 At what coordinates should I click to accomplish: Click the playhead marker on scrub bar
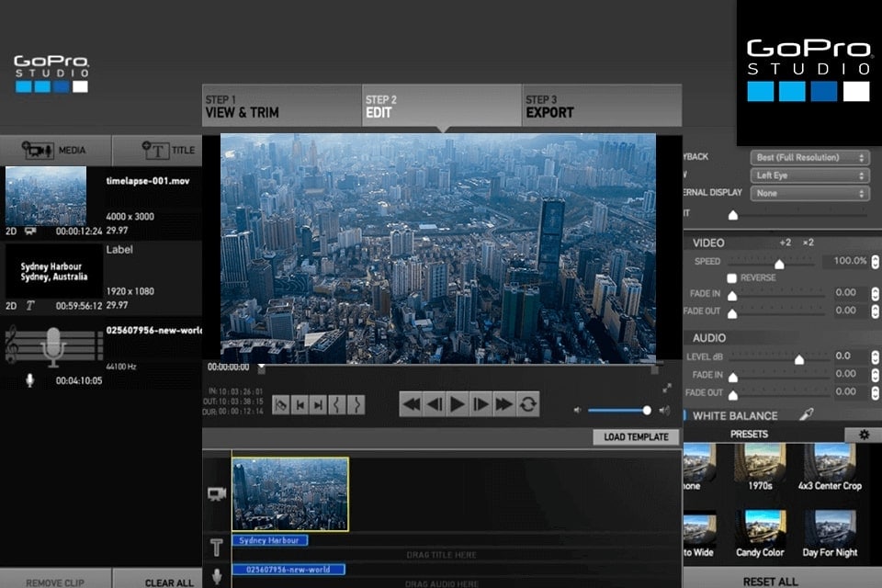point(261,368)
